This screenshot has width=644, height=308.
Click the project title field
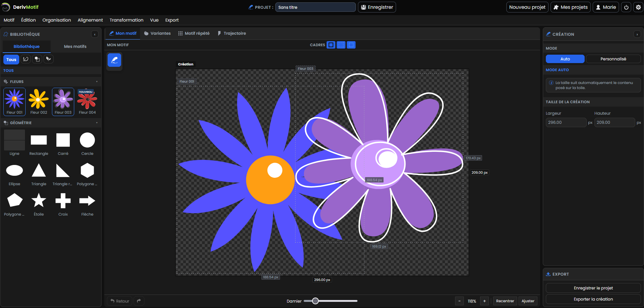[315, 7]
